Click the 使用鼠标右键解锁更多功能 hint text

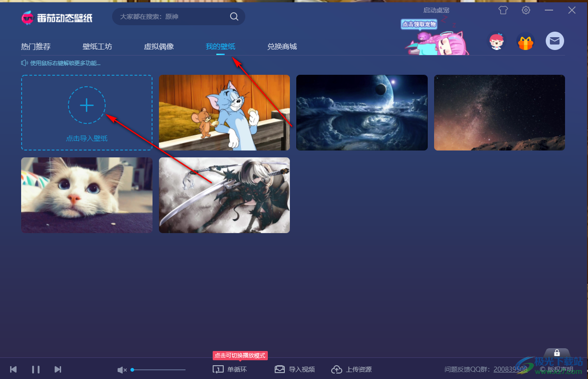click(x=65, y=63)
